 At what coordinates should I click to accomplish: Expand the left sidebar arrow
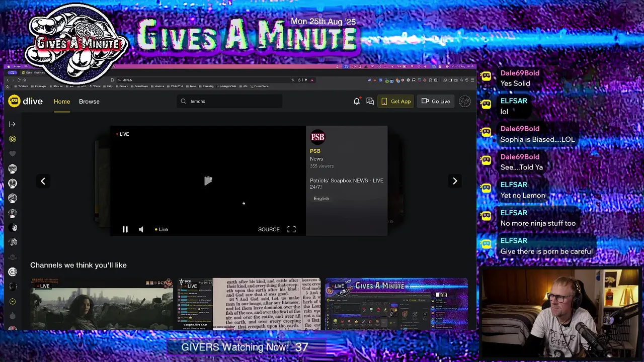point(13,124)
